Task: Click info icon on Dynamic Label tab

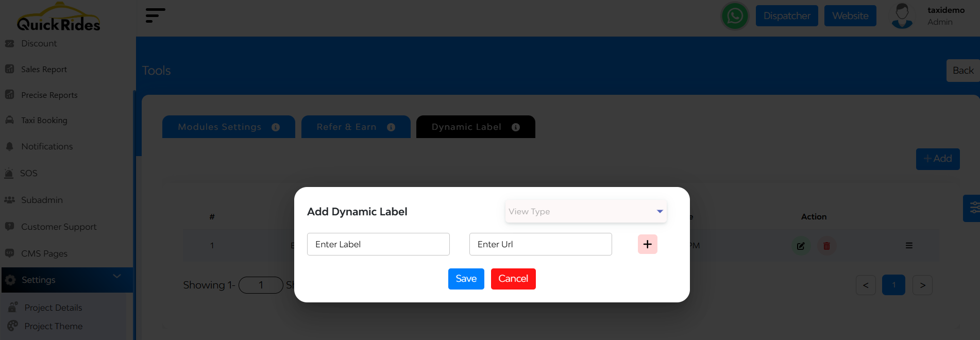Action: tap(516, 127)
